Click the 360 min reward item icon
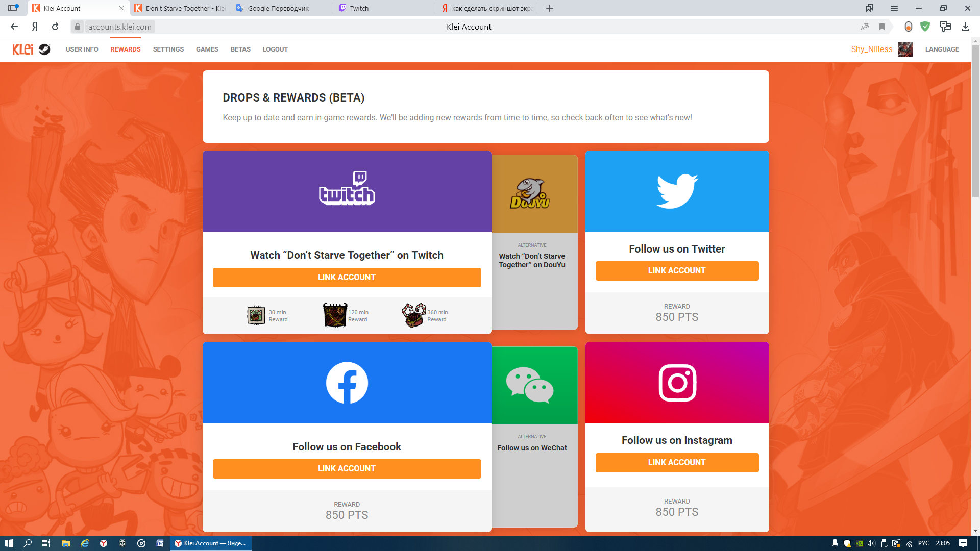 413,315
